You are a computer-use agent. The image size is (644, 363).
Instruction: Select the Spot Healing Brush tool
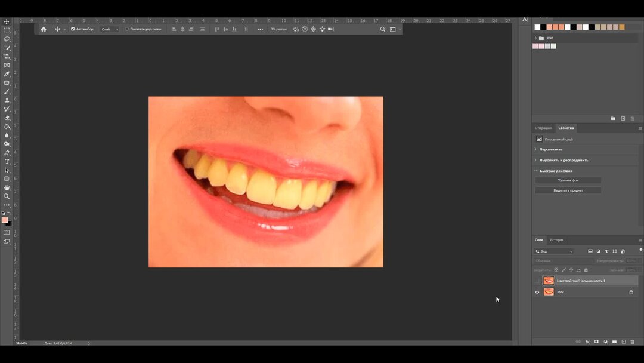[x=7, y=82]
